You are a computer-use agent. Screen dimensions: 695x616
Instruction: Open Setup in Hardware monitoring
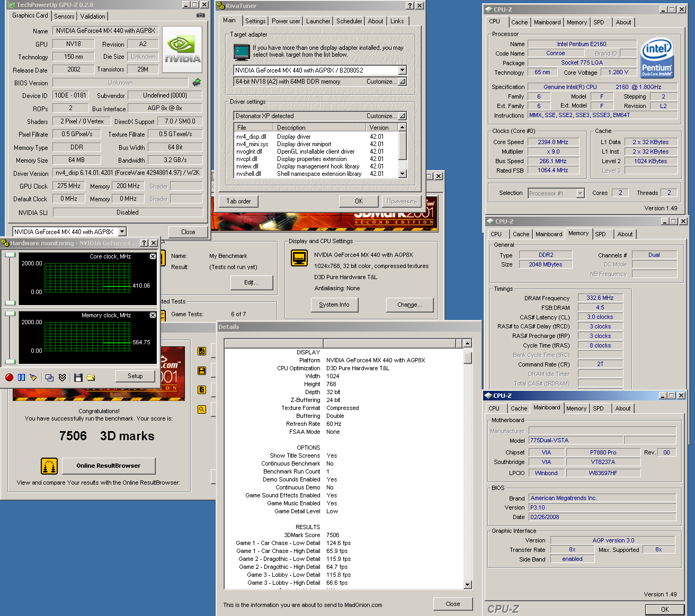(x=135, y=376)
